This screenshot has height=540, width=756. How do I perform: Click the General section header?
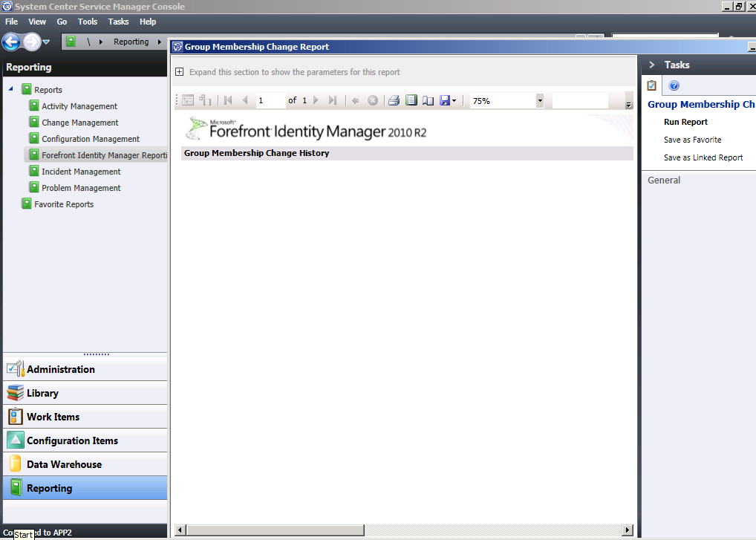tap(664, 180)
